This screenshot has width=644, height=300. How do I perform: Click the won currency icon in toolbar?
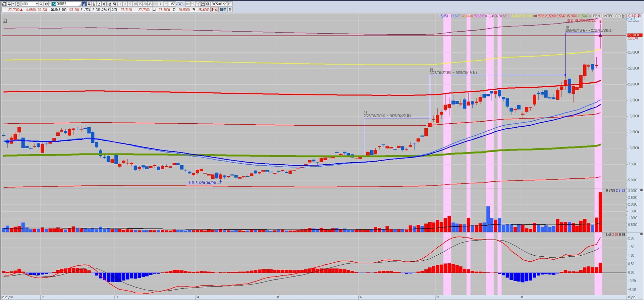point(188,4)
